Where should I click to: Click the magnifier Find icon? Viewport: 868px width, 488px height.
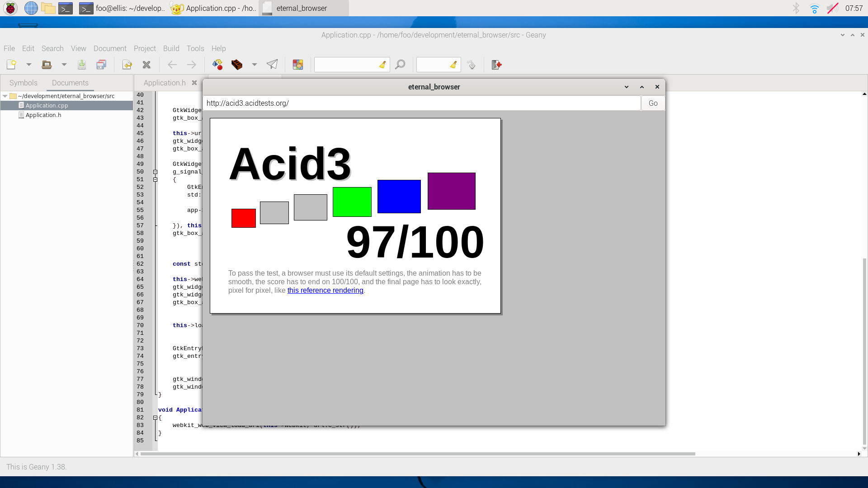pos(400,65)
